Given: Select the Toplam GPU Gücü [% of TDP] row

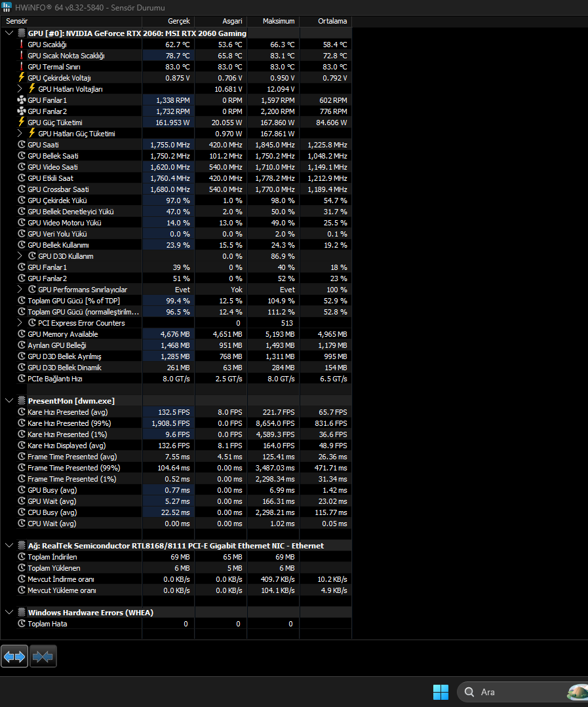Looking at the screenshot, I should click(x=176, y=301).
